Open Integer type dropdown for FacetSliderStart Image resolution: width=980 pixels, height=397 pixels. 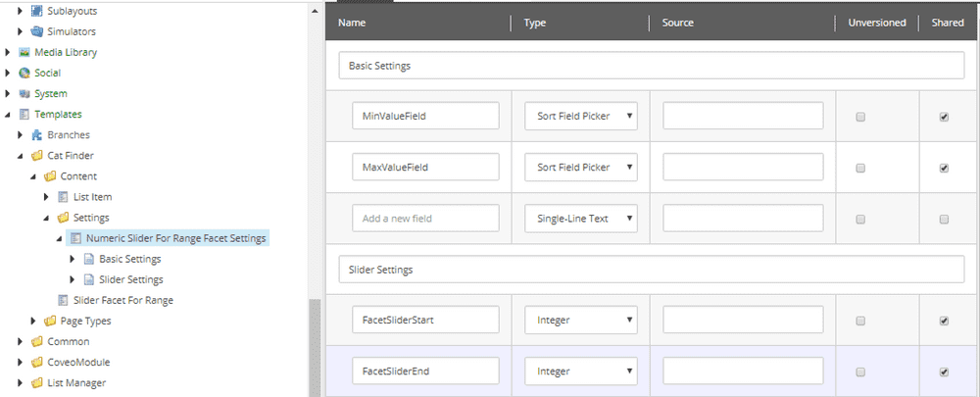point(581,321)
